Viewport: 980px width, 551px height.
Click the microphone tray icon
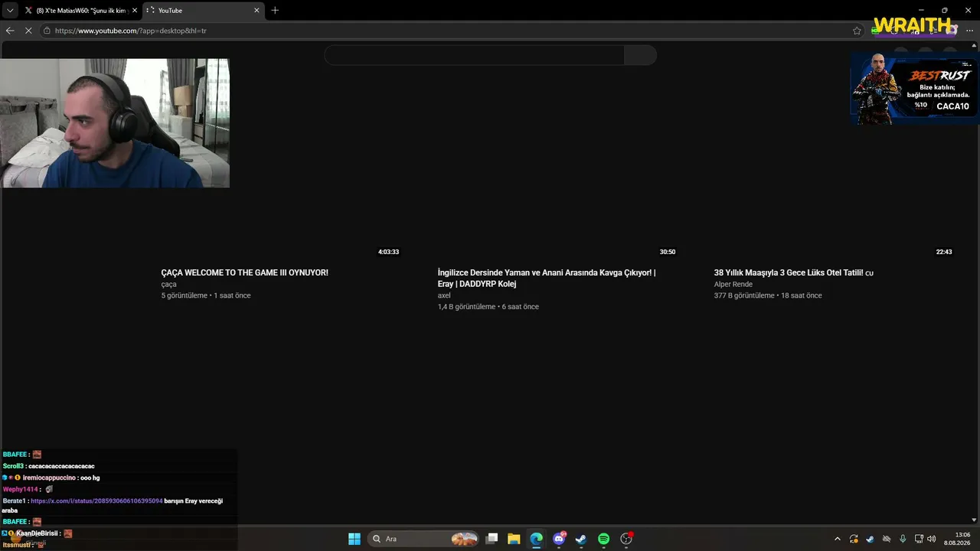tap(903, 539)
